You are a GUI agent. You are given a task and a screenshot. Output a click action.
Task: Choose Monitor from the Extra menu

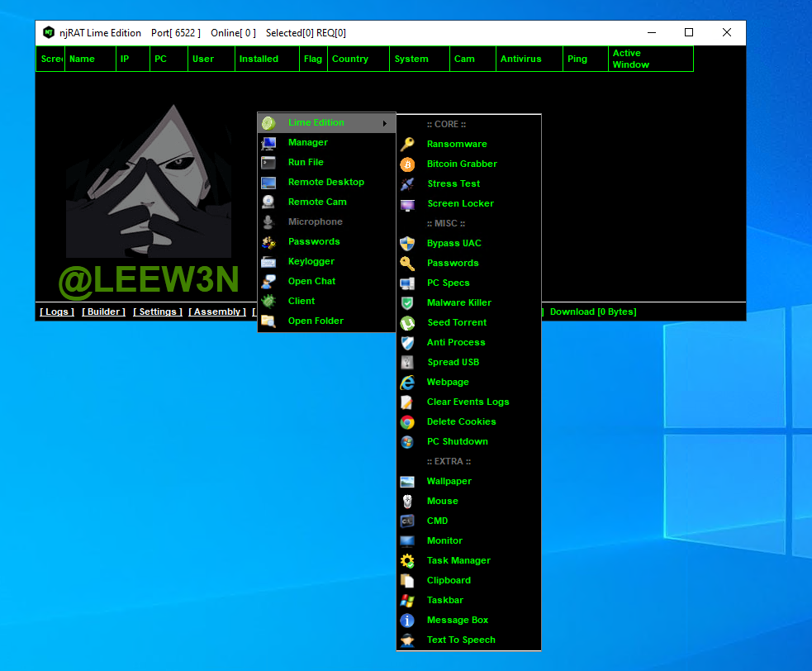coord(444,540)
